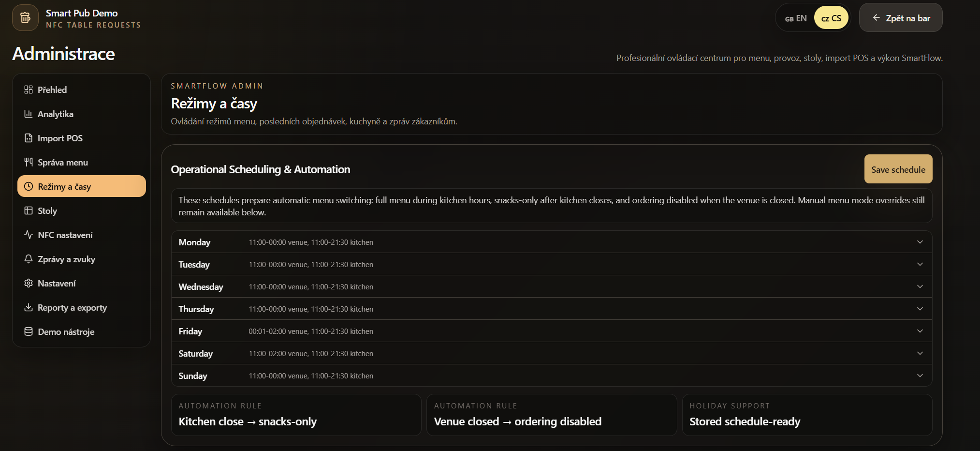The image size is (980, 451).
Task: Expand the Tuesday schedule row chevron
Action: [920, 264]
